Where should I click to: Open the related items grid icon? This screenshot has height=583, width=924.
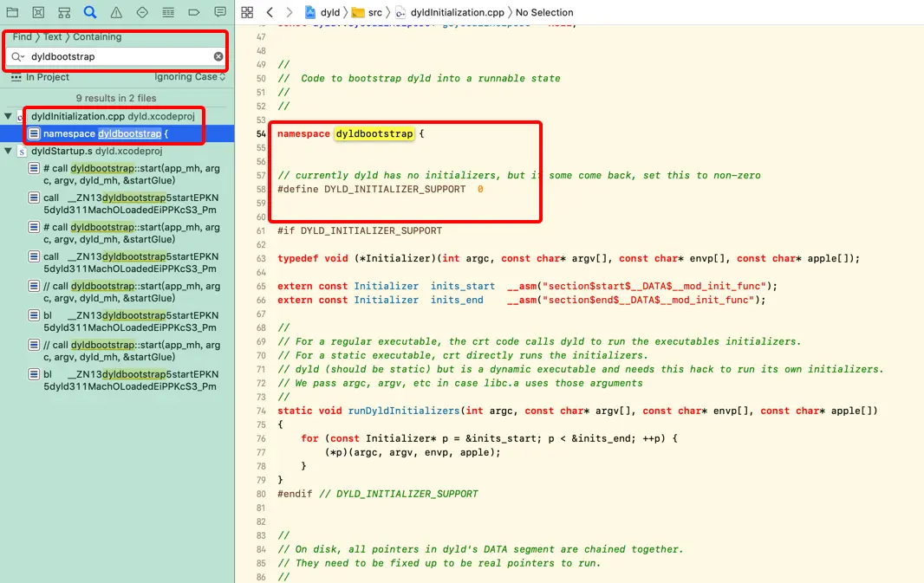click(x=248, y=12)
